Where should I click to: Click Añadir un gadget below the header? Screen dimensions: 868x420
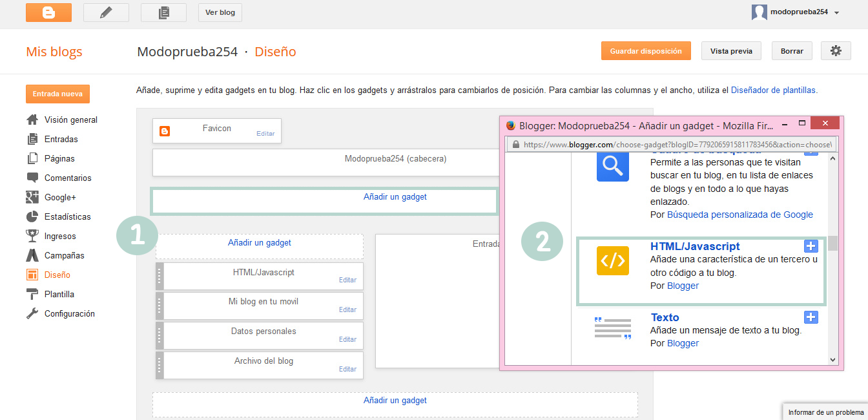tap(395, 197)
